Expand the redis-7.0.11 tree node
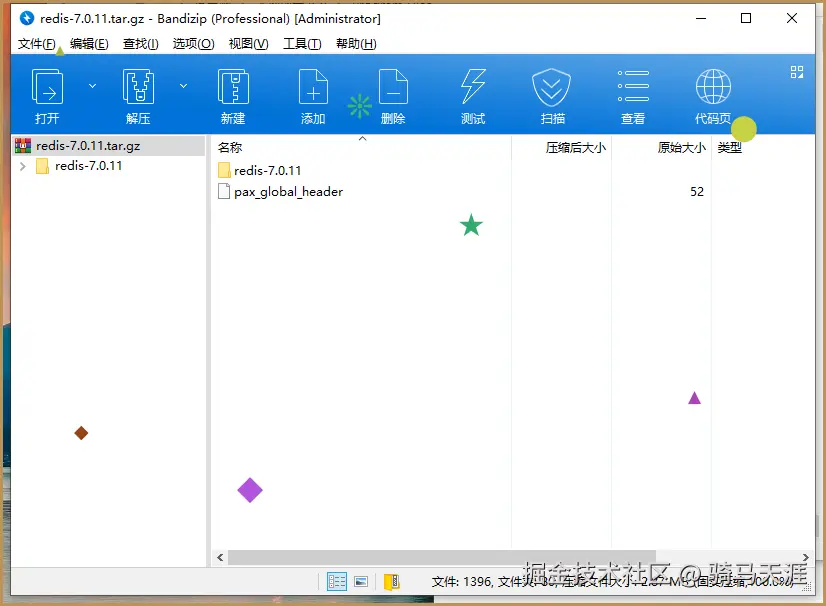Image resolution: width=826 pixels, height=606 pixels. 23,167
